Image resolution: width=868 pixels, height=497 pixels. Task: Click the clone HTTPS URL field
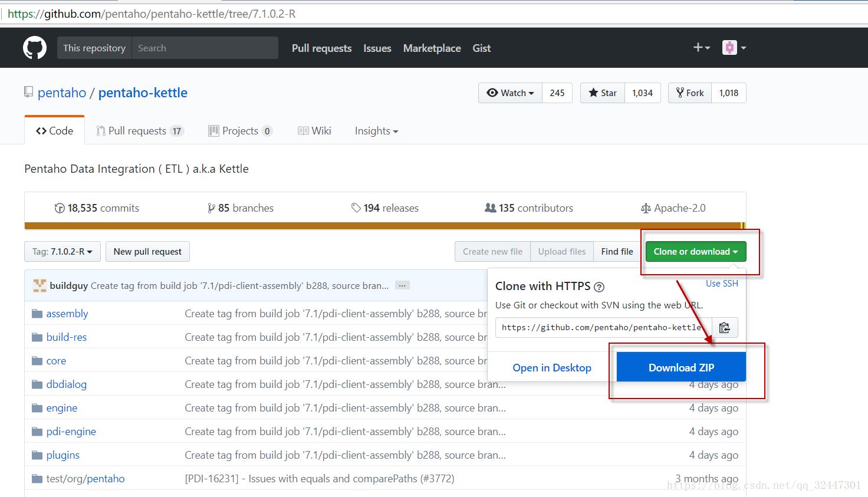604,328
